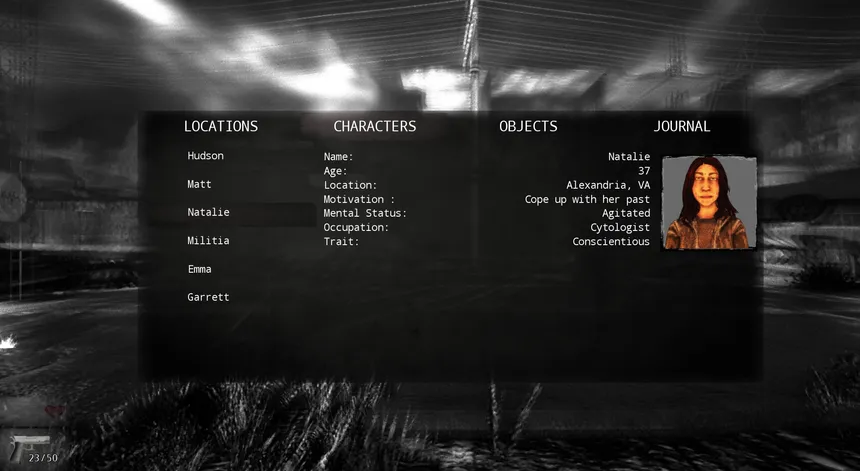Switch to the CHARACTERS tab

(375, 127)
